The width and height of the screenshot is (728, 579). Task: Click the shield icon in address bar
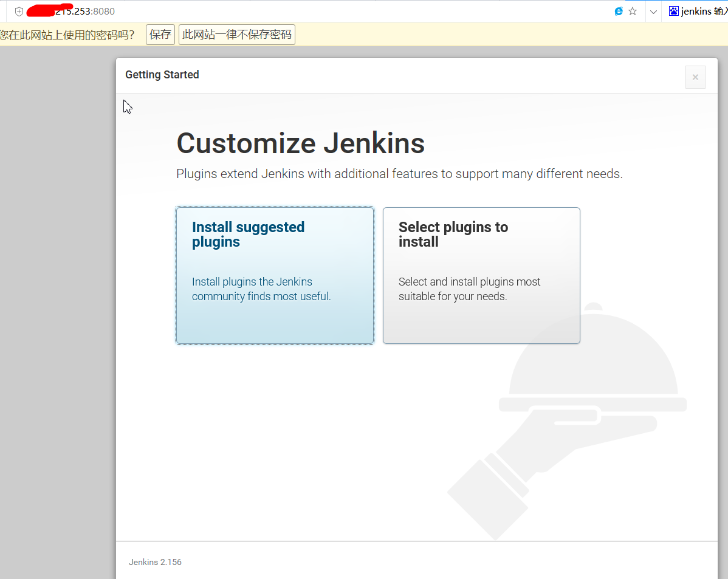coord(19,12)
